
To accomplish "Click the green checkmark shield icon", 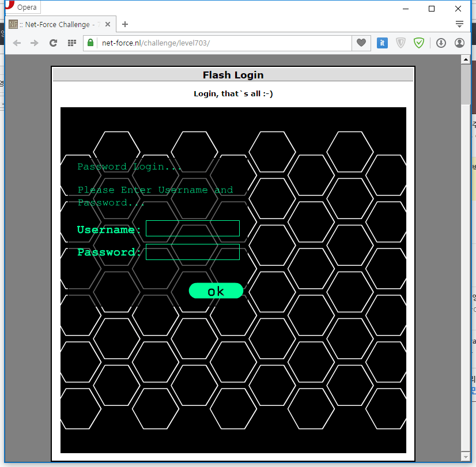I will 419,43.
